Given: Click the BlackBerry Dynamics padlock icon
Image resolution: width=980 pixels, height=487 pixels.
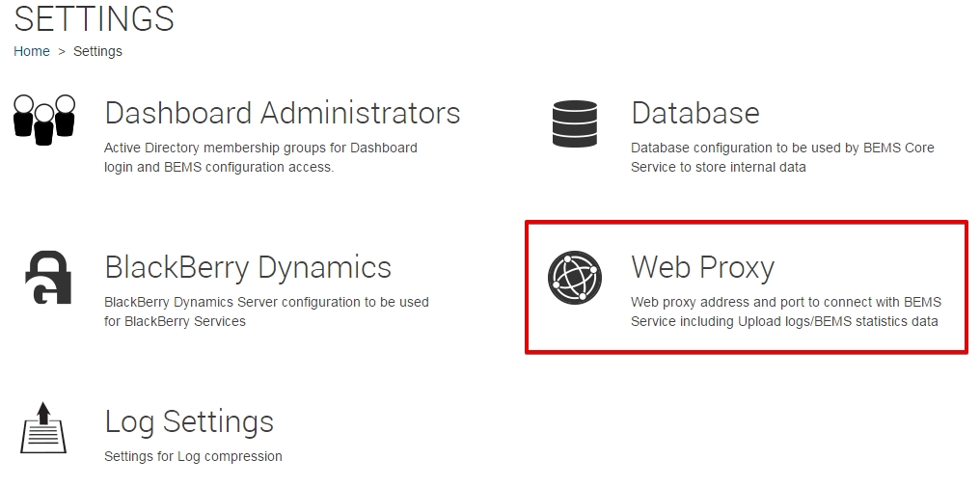Looking at the screenshot, I should [47, 278].
